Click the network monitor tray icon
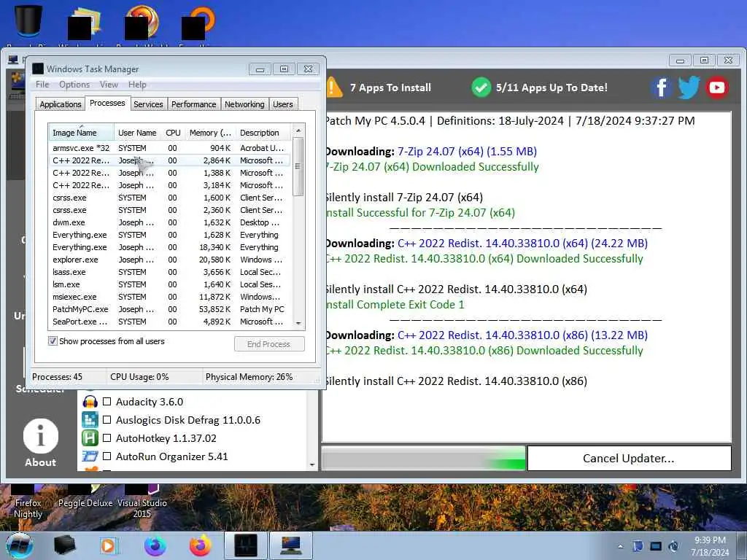Screen dimensions: 747x560 656,545
